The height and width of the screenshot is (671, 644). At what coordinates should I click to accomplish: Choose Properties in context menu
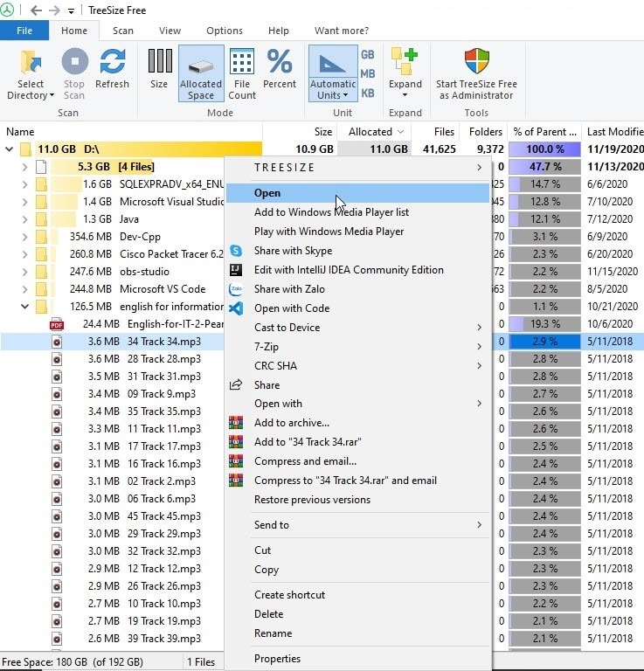click(357, 659)
